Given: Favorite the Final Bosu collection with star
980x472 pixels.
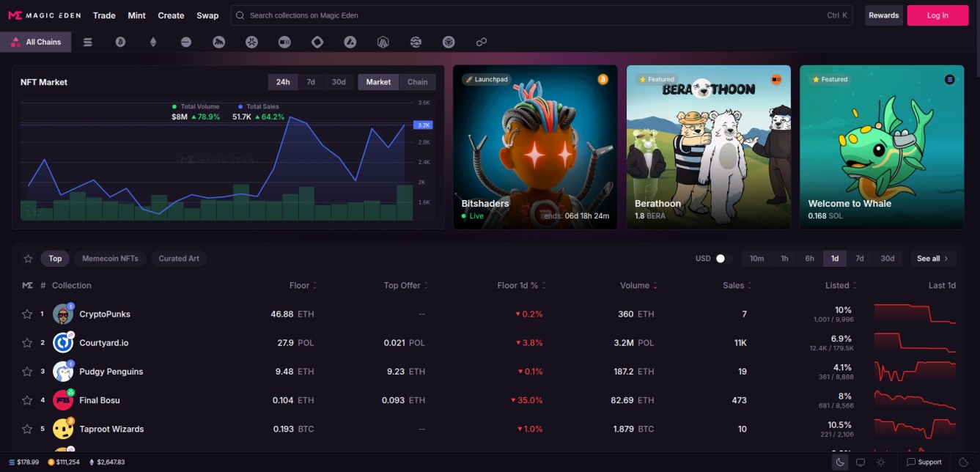Looking at the screenshot, I should 27,400.
